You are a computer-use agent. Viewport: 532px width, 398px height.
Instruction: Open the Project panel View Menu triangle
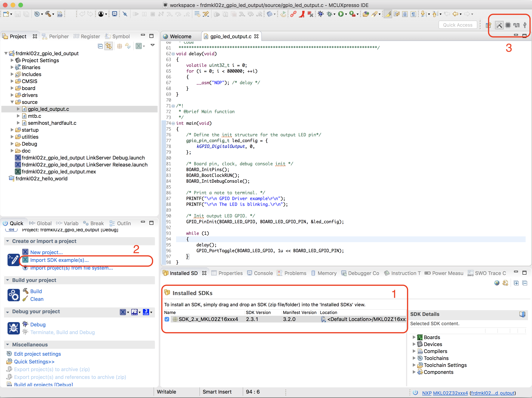[152, 45]
